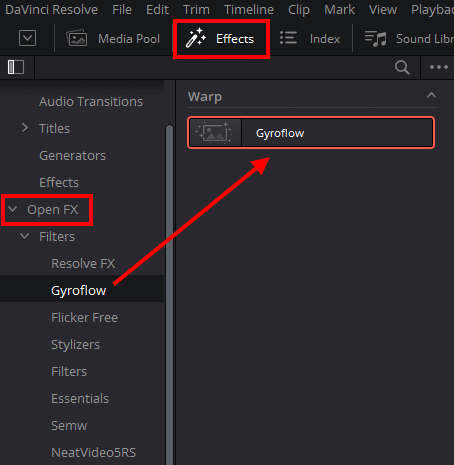Click the workspace dropdown arrow icon
Image resolution: width=454 pixels, height=465 pixels.
coord(27,38)
